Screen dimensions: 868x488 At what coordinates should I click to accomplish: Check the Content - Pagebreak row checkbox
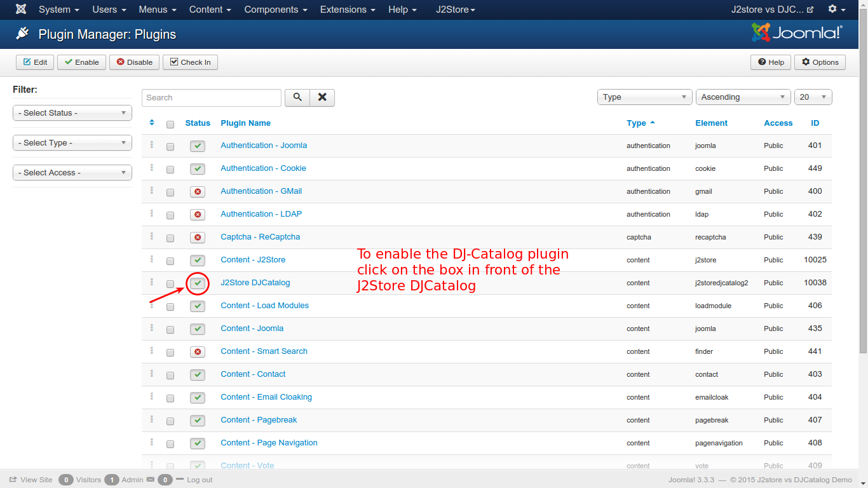170,421
